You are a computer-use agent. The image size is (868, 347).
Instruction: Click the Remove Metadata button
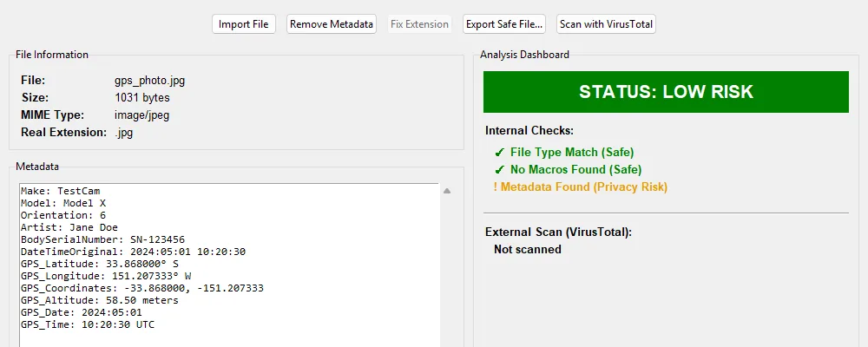point(332,24)
